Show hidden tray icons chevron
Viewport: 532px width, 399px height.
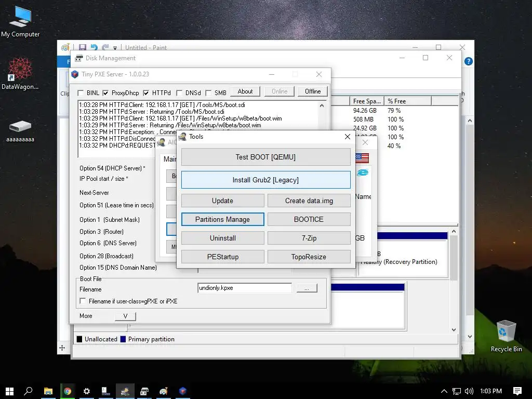pos(444,391)
